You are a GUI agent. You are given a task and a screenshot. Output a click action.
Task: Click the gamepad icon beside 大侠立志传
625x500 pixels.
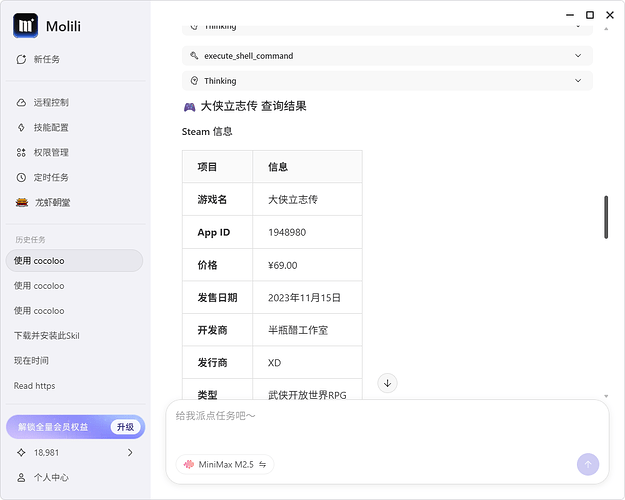coord(189,107)
